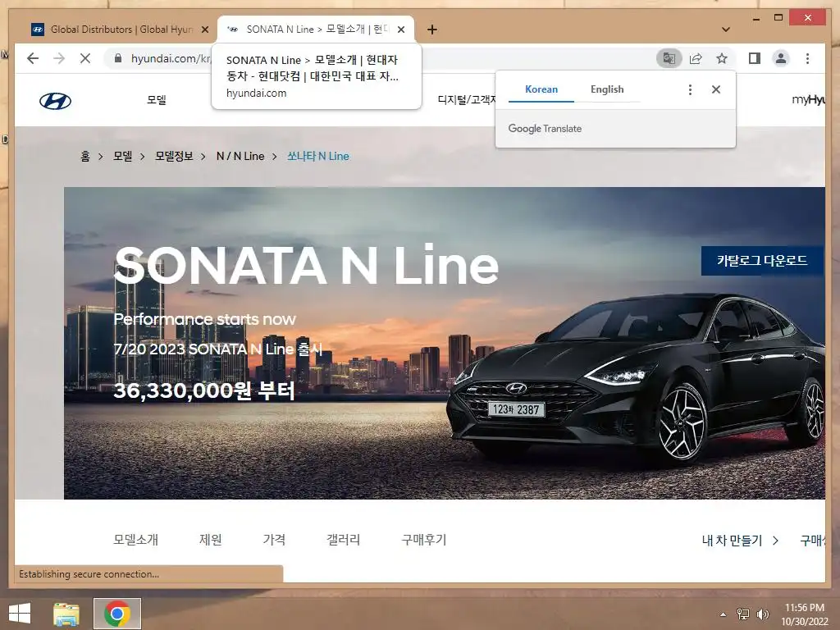Select the 제원 section tab
The image size is (840, 630).
[211, 540]
